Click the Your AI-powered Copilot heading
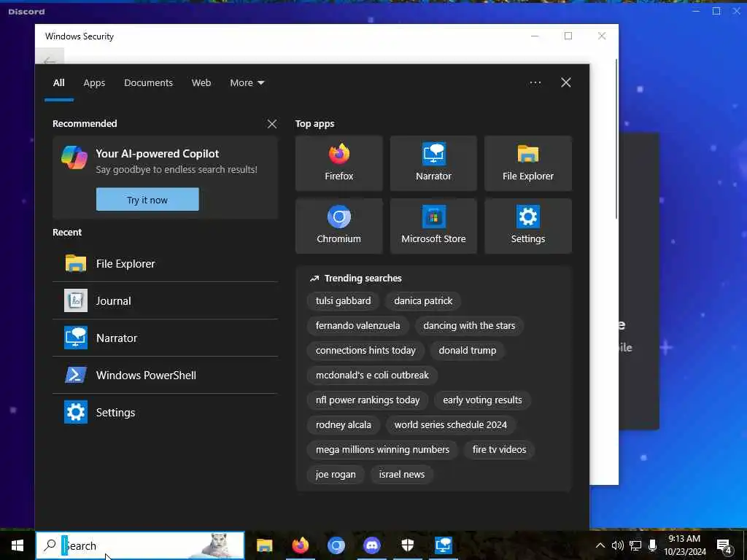 pyautogui.click(x=158, y=154)
